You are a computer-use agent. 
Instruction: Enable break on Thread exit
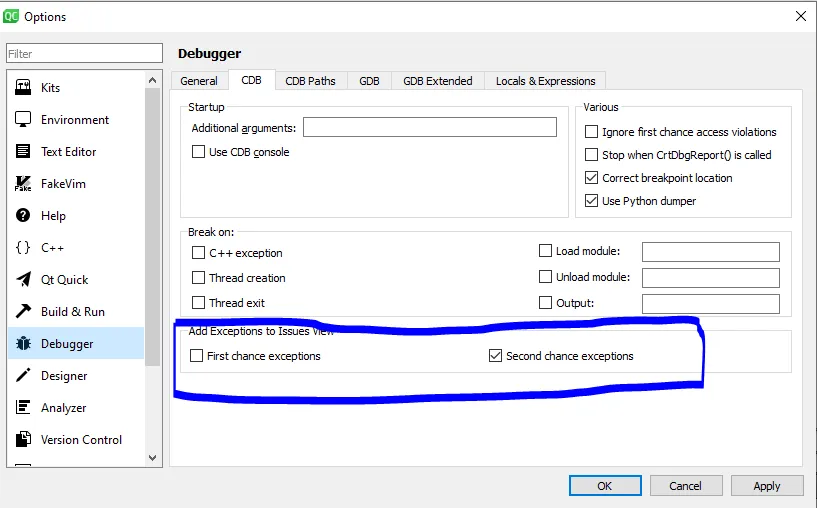pos(198,303)
